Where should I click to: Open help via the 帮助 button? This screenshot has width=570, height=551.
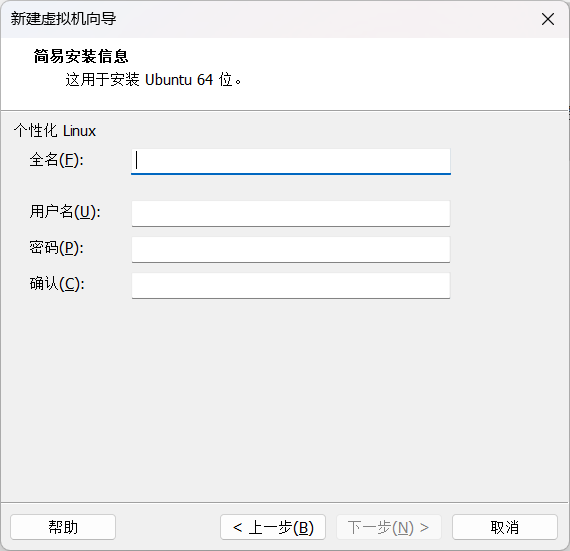(63, 527)
